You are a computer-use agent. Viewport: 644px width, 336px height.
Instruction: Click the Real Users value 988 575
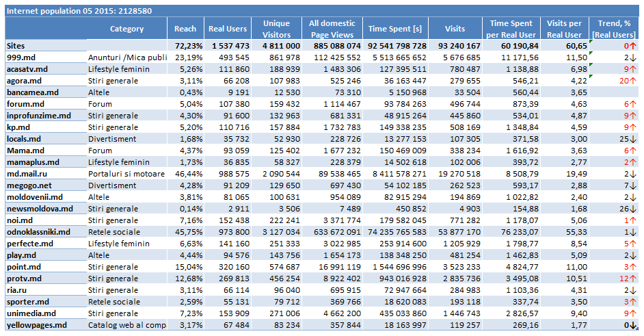[234, 174]
